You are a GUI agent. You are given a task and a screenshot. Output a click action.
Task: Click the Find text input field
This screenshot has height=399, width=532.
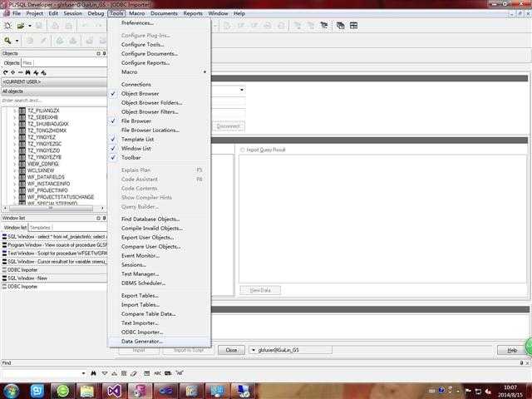point(41,373)
